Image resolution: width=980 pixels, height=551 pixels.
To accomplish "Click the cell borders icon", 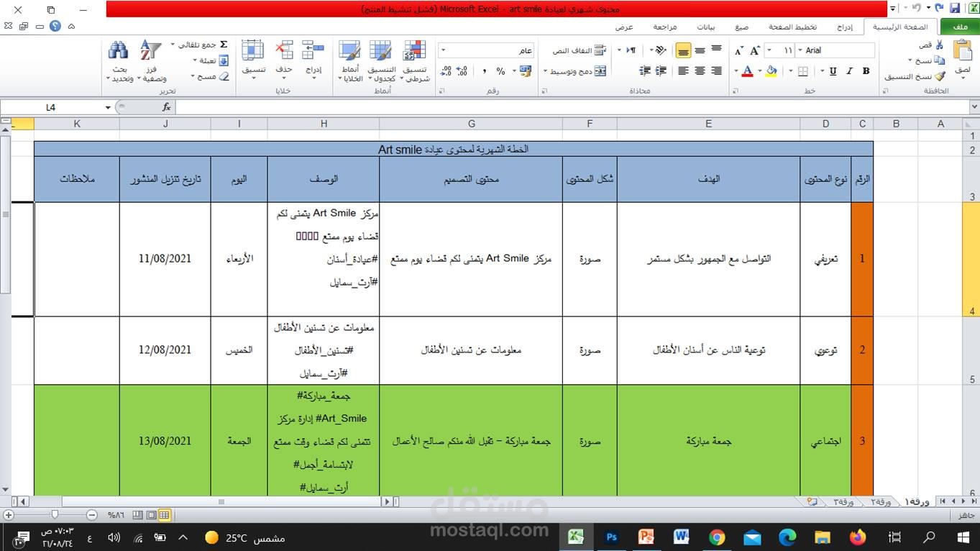I will pos(802,71).
